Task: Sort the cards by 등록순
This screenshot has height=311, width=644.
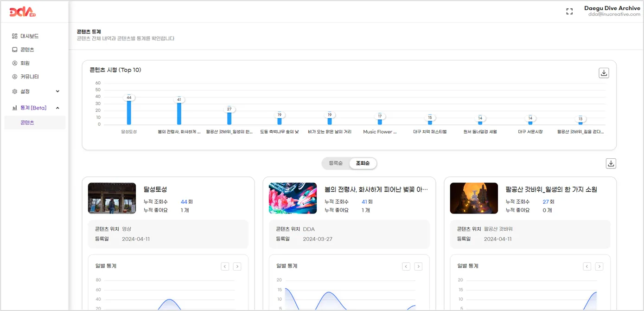Action: point(336,163)
